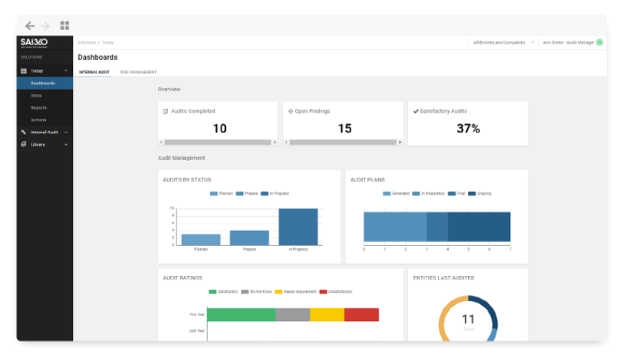This screenshot has height=364, width=626.
Task: Select the Internal Audit tab
Action: pyautogui.click(x=94, y=72)
